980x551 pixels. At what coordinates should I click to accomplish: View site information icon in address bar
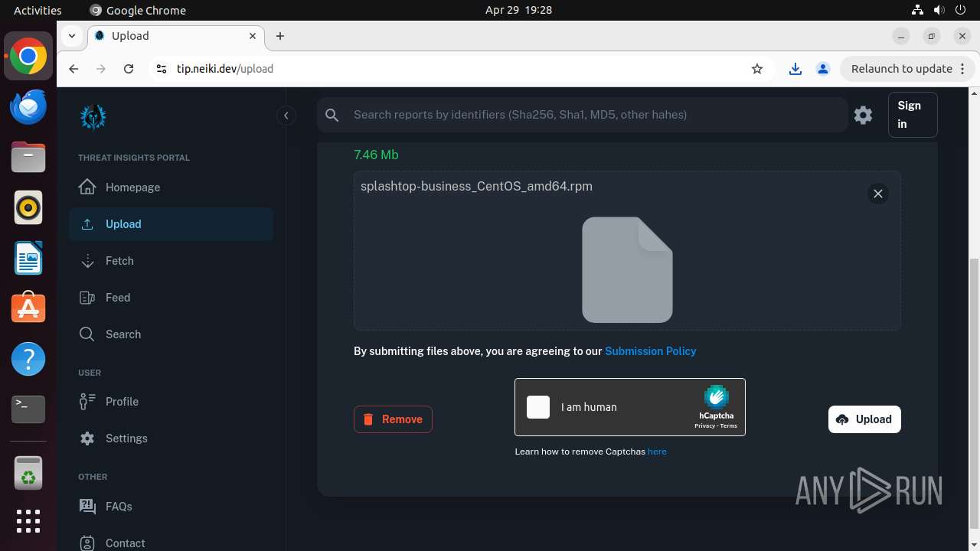pos(161,69)
